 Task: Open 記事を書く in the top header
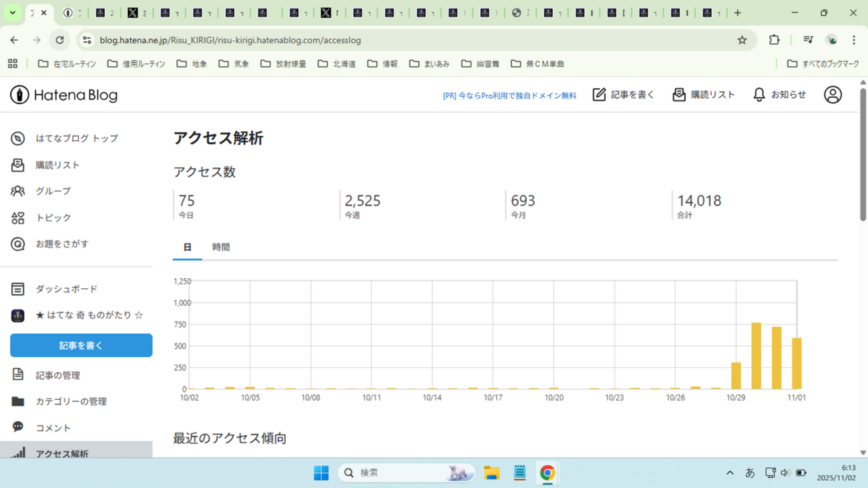click(x=624, y=95)
